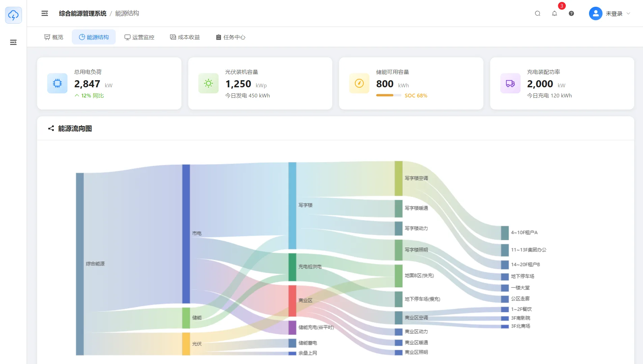Click the 14~20F租户B node label
This screenshot has width=643, height=364.
click(x=525, y=265)
